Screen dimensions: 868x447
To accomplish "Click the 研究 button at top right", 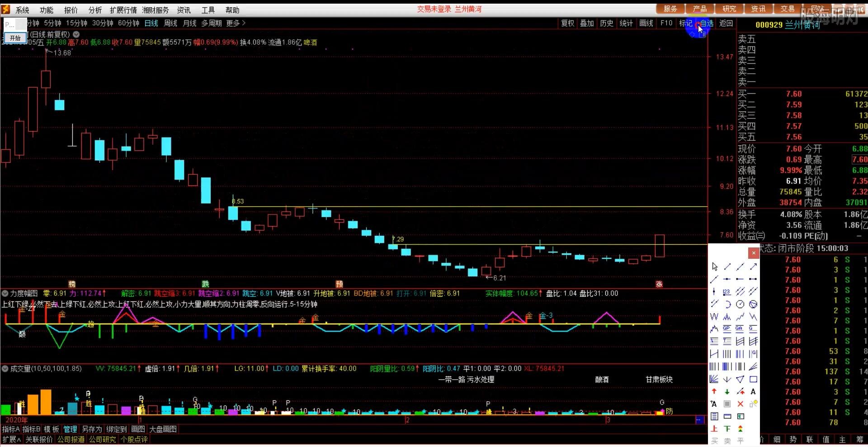I will [729, 9].
